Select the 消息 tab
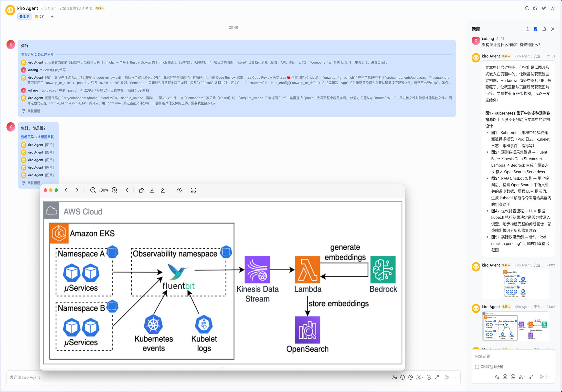The height and width of the screenshot is (392, 562). (x=24, y=17)
